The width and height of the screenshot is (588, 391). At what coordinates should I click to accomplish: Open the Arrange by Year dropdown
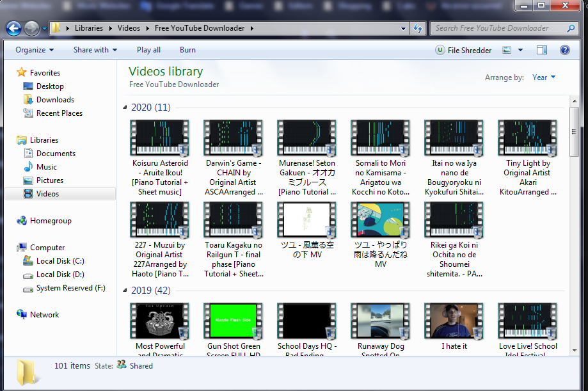543,77
